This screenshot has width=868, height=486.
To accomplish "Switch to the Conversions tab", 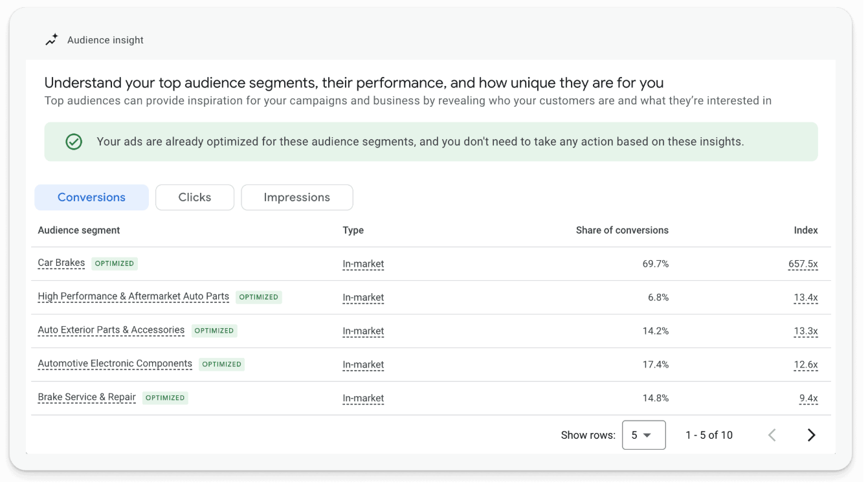I will point(91,197).
